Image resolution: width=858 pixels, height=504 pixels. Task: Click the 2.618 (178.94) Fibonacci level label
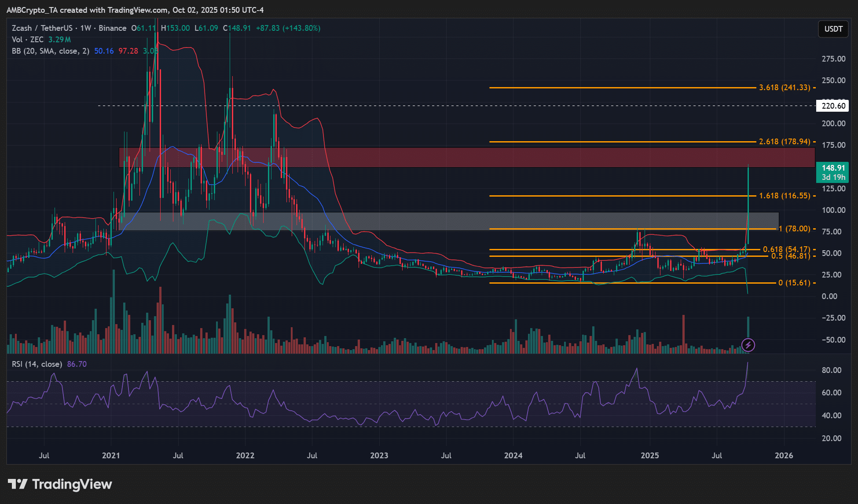[784, 142]
